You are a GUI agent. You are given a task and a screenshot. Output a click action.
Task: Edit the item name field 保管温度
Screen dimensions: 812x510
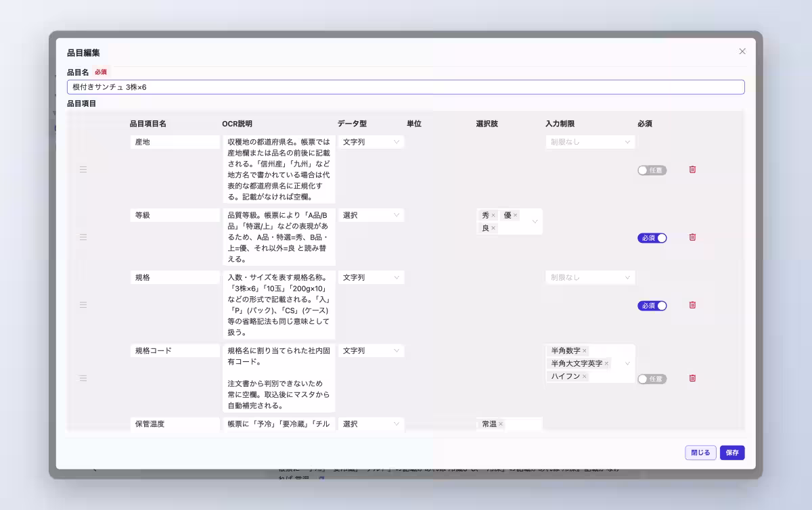[x=175, y=424]
